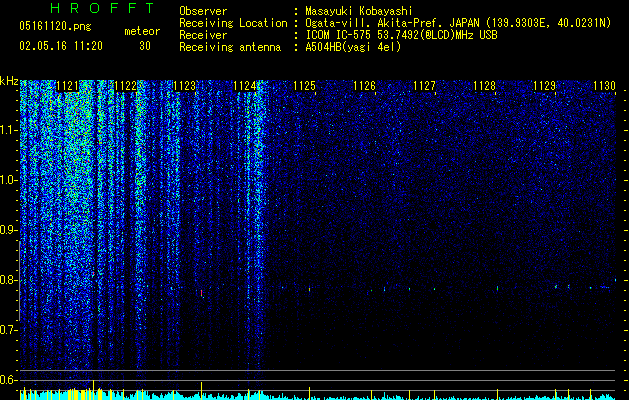Click the 0.7 kHz axis label
The image size is (629, 400).
[x=9, y=330]
